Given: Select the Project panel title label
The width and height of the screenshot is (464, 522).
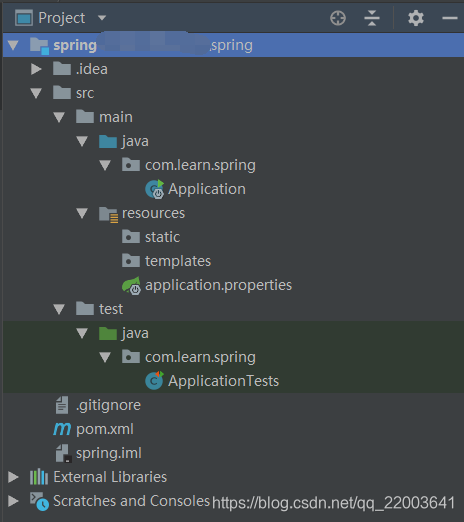Looking at the screenshot, I should (x=62, y=18).
